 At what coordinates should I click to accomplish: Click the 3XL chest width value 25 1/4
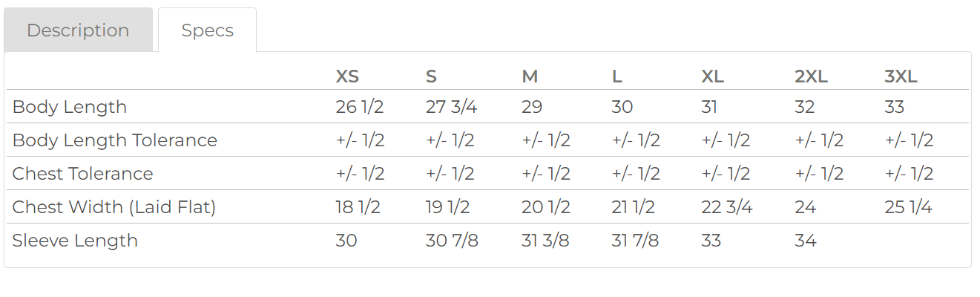(908, 207)
